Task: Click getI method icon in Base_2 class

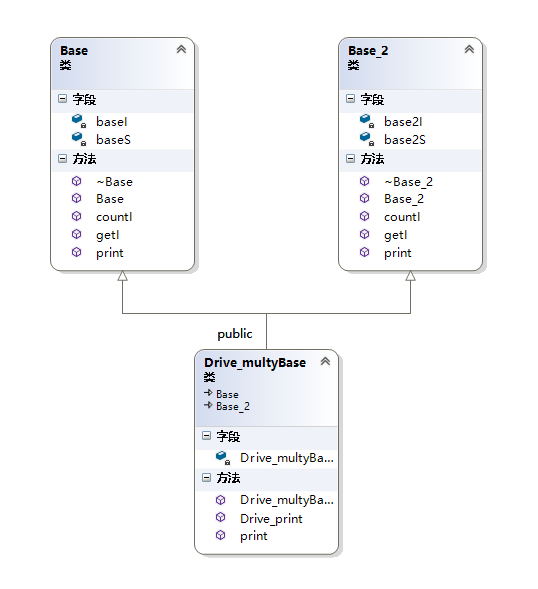Action: (x=364, y=234)
